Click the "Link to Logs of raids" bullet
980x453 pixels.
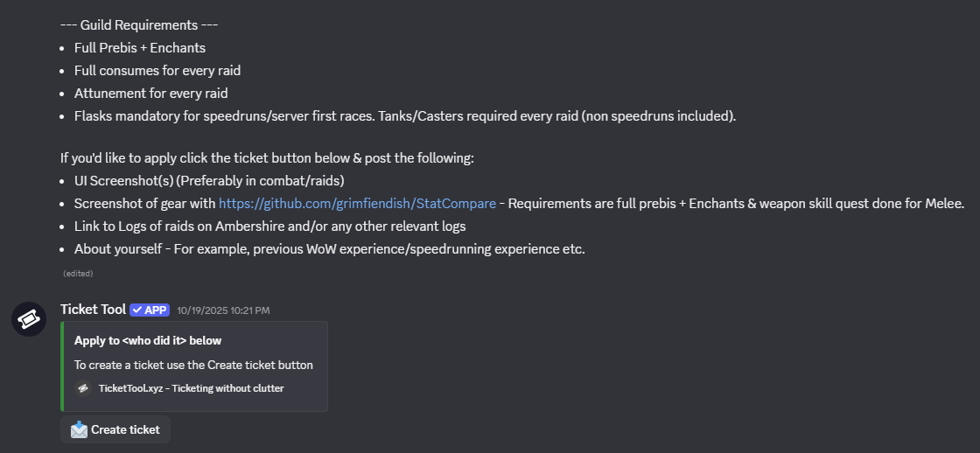(270, 226)
